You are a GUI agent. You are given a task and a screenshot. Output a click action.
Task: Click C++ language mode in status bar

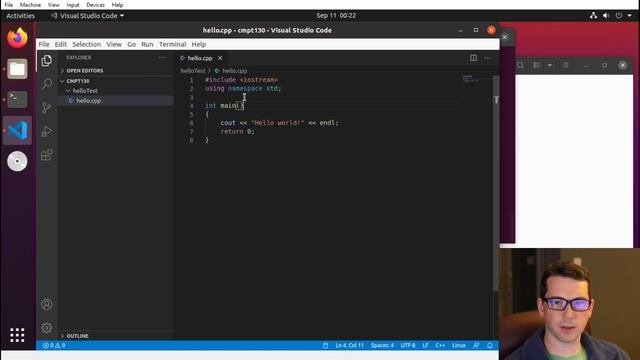coord(440,345)
